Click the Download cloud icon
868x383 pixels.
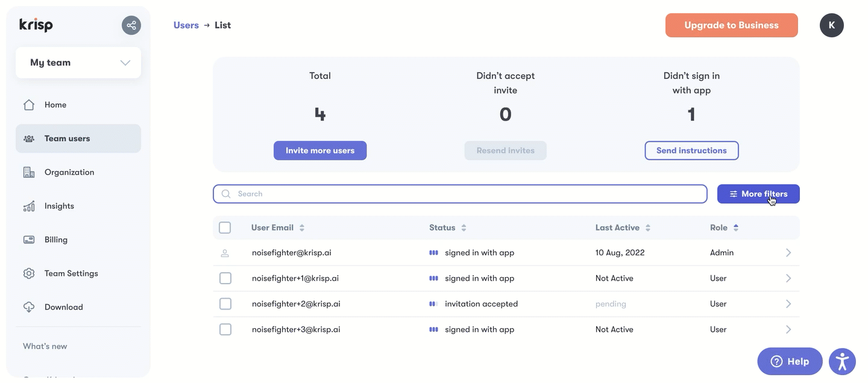click(x=29, y=307)
